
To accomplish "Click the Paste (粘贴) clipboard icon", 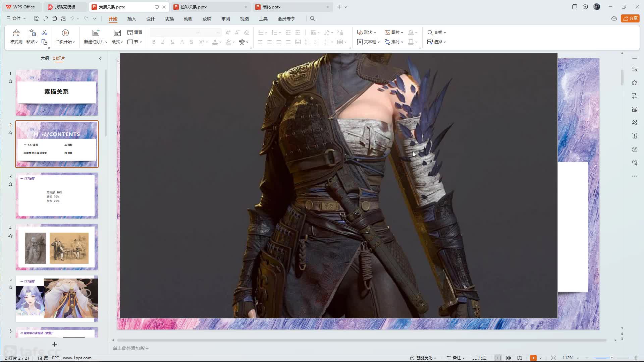I will point(32,33).
